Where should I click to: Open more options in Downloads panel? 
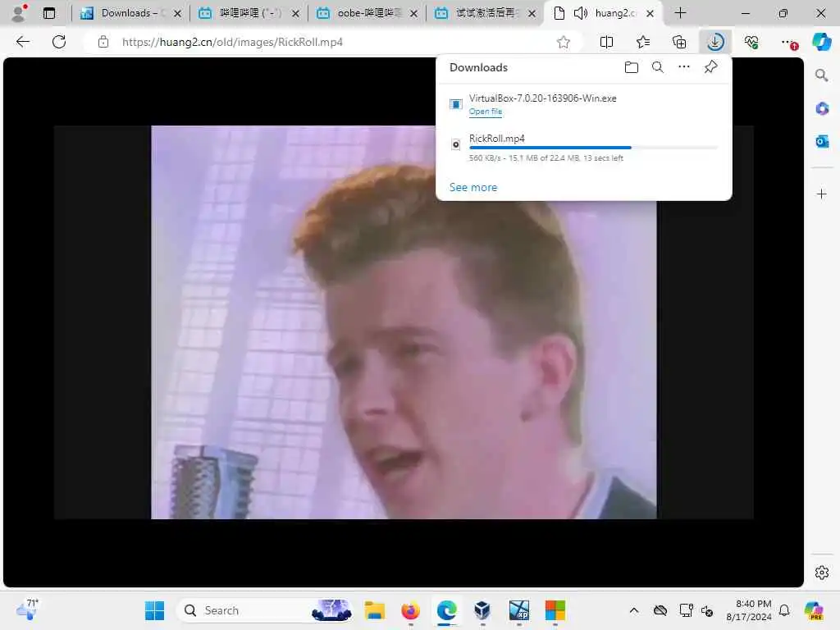pyautogui.click(x=684, y=67)
